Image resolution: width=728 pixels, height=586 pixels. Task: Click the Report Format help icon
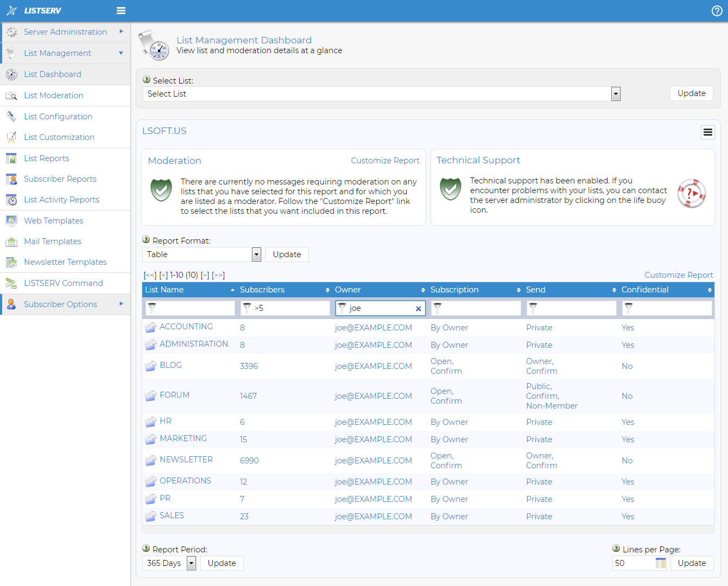click(x=146, y=240)
